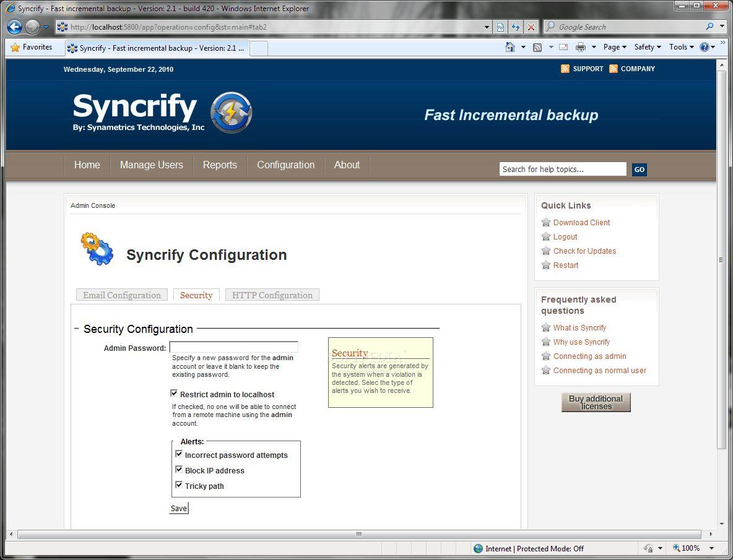Click the horizontal scrollbar thumb
This screenshot has height=560, width=733.
[x=359, y=534]
